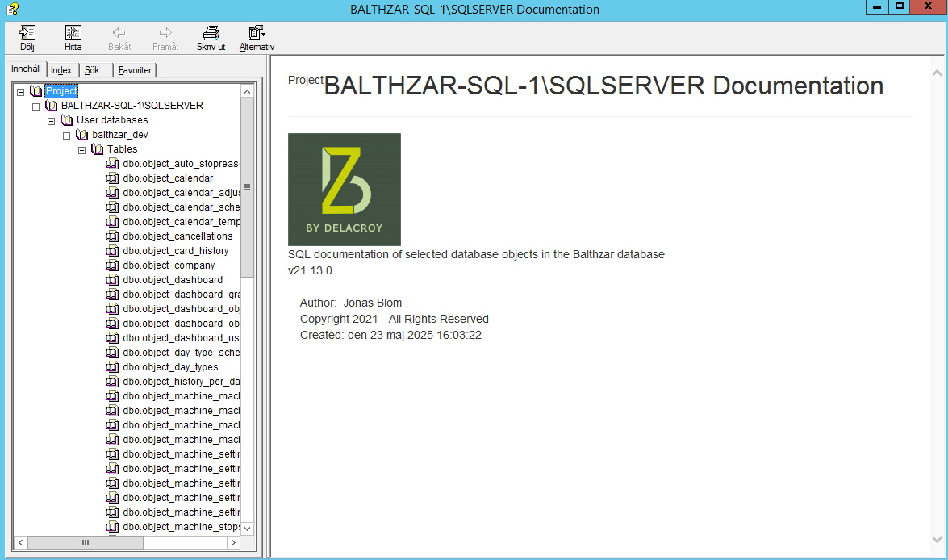The width and height of the screenshot is (948, 560).
Task: Switch to the Index tab
Action: point(61,70)
